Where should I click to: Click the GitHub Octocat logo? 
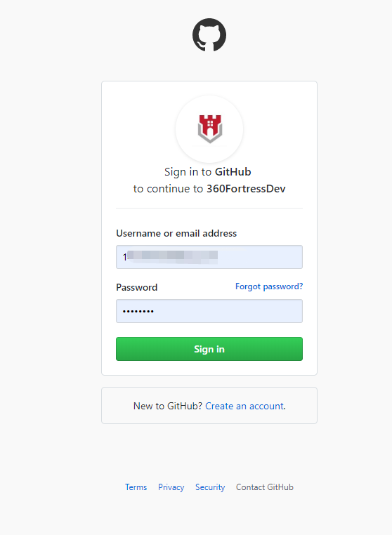[x=209, y=35]
